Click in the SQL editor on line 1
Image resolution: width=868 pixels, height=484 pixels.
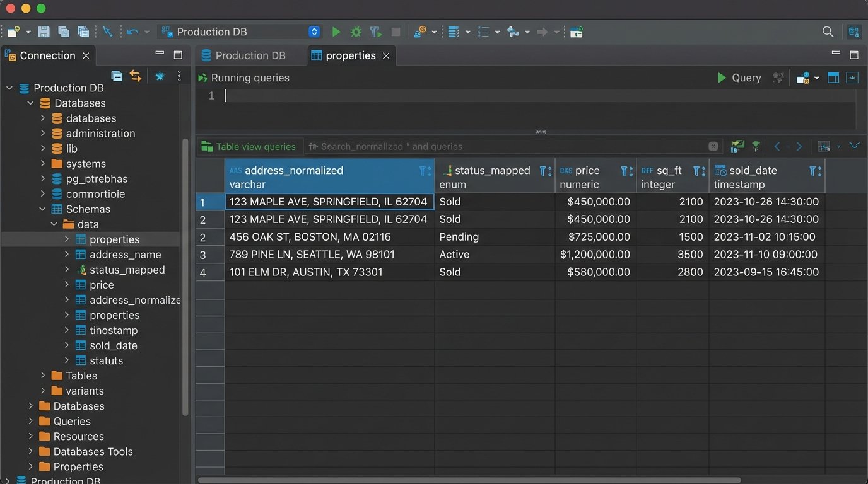point(442,96)
